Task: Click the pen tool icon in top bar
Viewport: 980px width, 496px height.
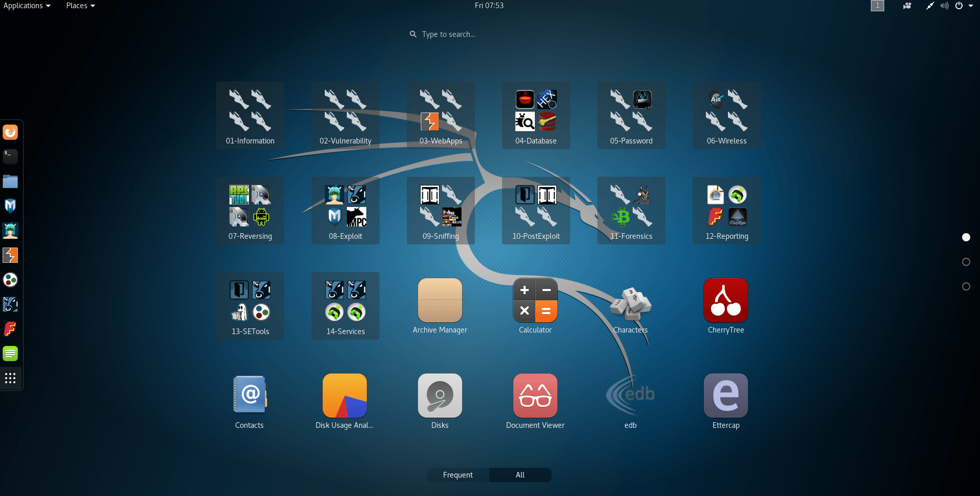Action: 930,6
